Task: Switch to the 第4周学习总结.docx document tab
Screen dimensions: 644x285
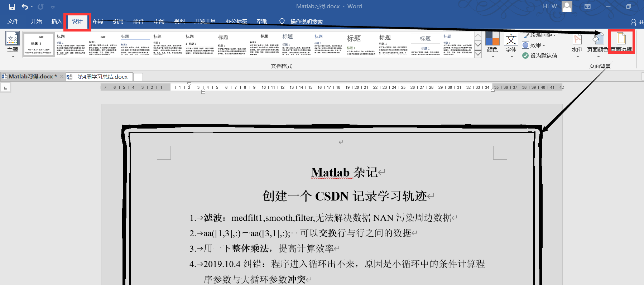Action: click(99, 77)
